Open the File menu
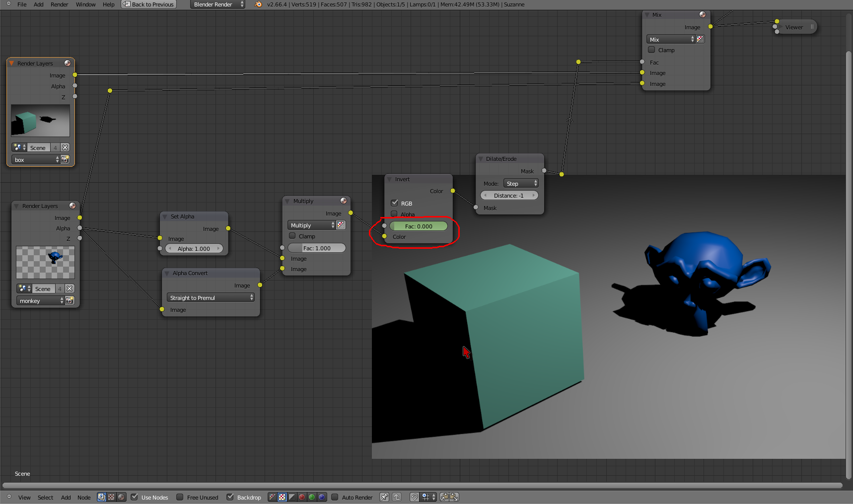Image resolution: width=853 pixels, height=504 pixels. tap(22, 4)
